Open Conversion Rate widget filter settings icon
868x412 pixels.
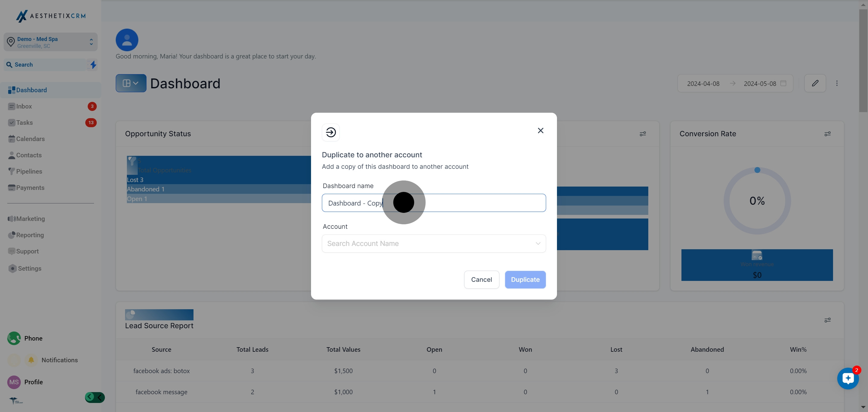(827, 134)
